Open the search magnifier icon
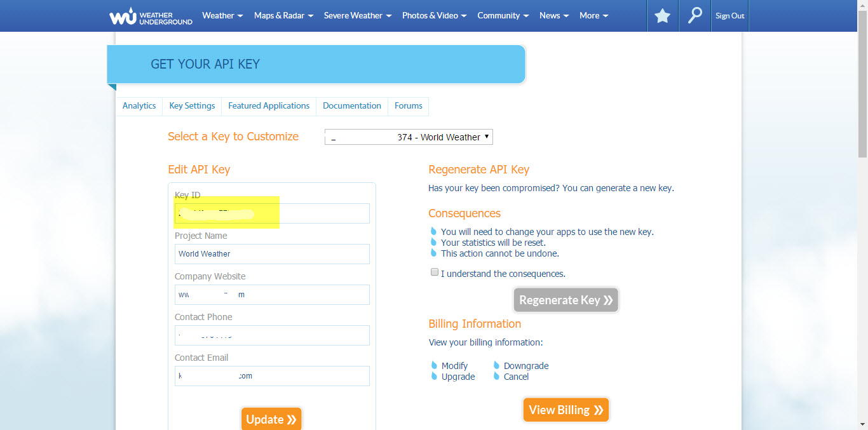This screenshot has height=430, width=868. coord(695,16)
